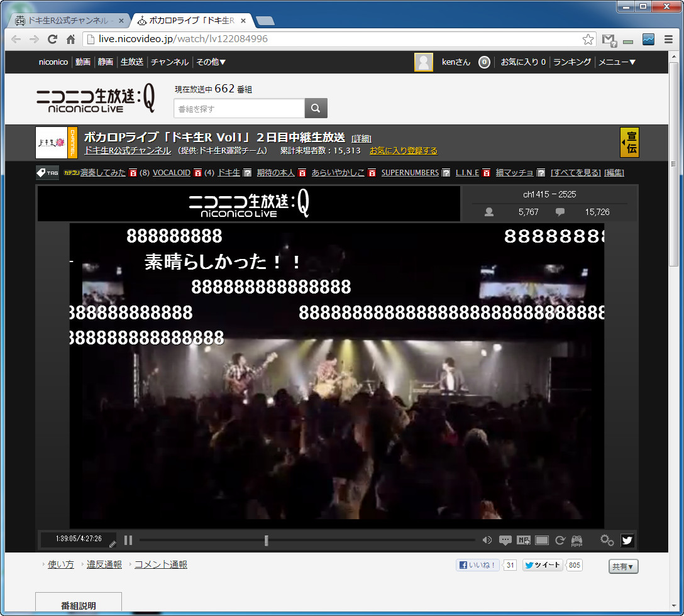Open the 違反通報 report link
The width and height of the screenshot is (684, 616).
click(x=104, y=564)
